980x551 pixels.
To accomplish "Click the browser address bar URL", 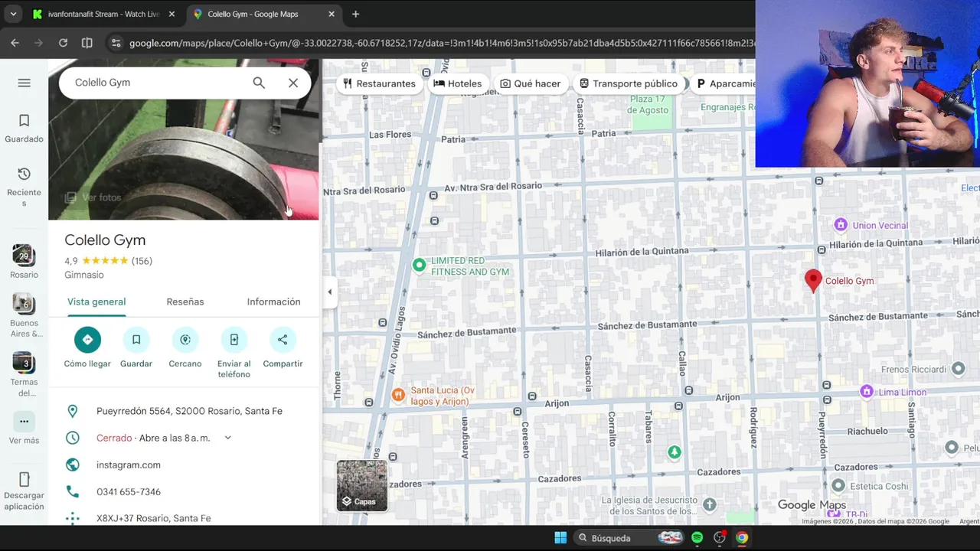I will pos(441,43).
